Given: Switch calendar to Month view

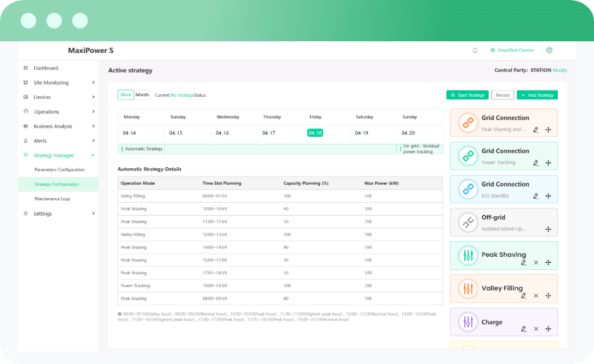Looking at the screenshot, I should 142,95.
